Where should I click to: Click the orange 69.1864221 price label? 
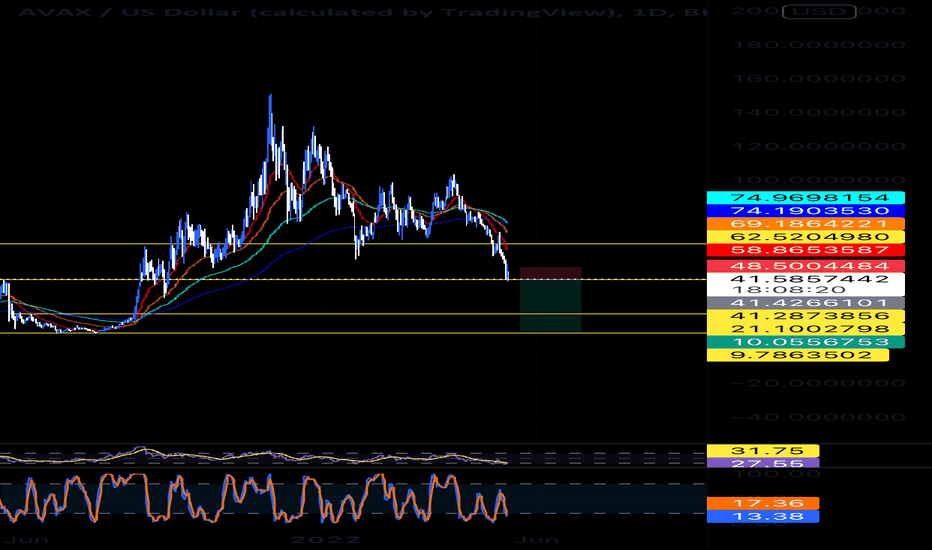point(806,224)
